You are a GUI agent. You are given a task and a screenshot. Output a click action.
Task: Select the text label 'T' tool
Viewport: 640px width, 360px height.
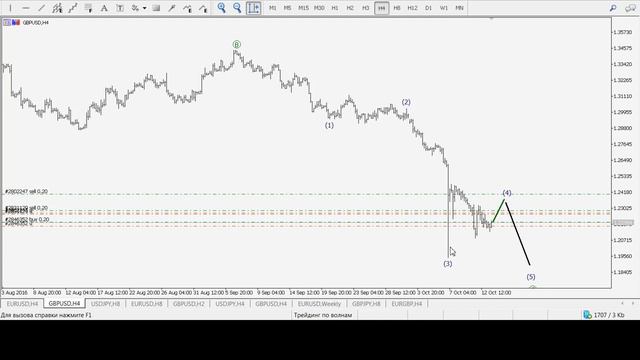point(120,8)
